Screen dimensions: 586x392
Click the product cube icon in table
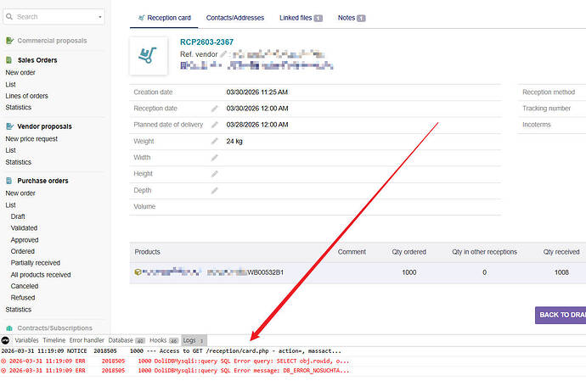(138, 272)
